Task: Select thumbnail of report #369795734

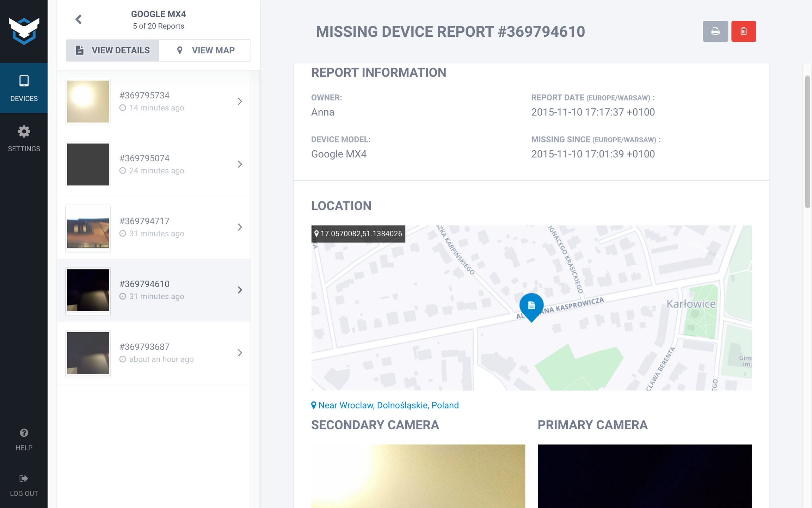Action: (x=88, y=102)
